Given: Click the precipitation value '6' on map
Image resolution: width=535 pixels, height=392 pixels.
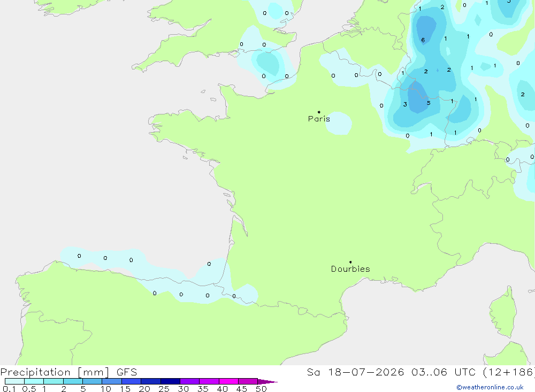Looking at the screenshot, I should tap(423, 40).
